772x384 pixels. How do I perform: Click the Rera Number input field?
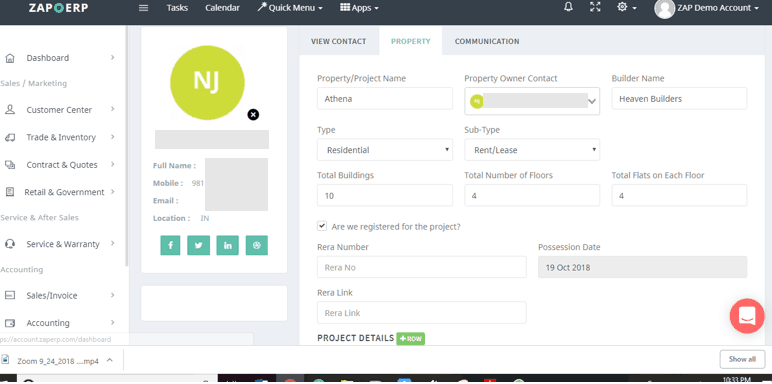click(x=422, y=267)
